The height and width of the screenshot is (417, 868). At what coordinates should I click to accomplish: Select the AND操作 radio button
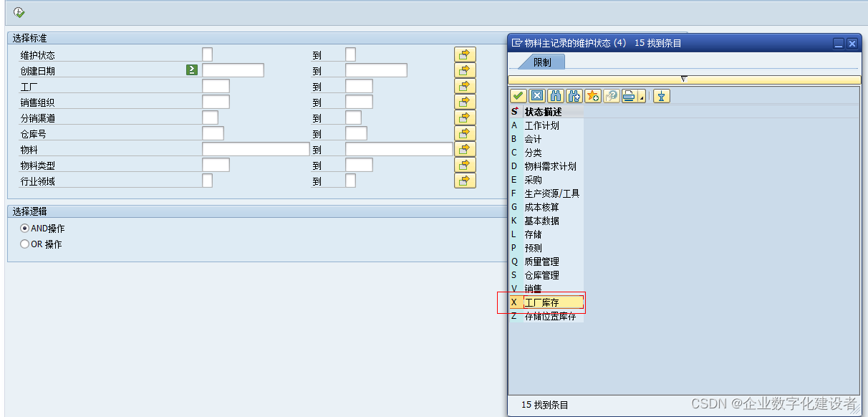coord(24,228)
